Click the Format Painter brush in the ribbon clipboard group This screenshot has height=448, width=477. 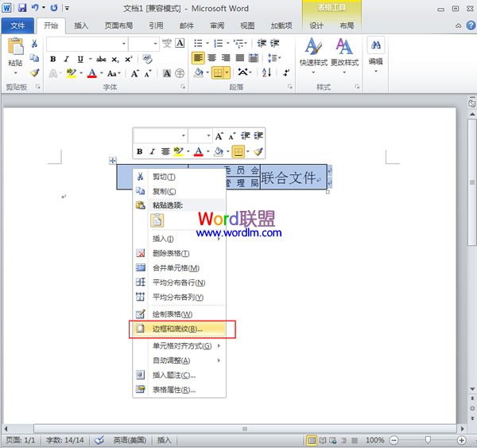pos(34,72)
